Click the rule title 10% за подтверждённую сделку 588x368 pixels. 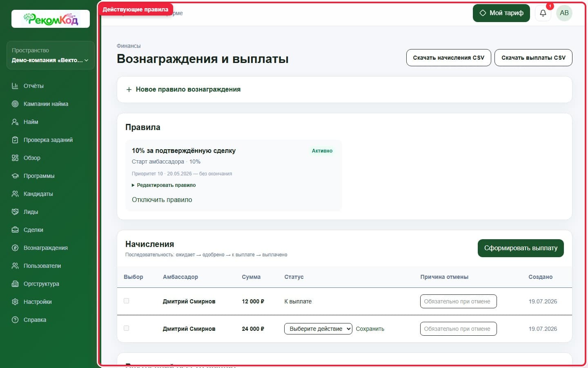click(184, 151)
